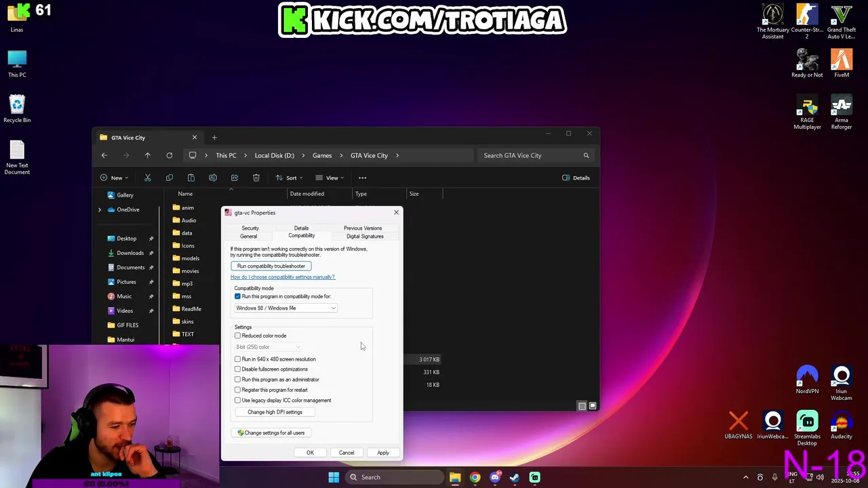Image resolution: width=868 pixels, height=488 pixels.
Task: Click Paste icon in Explorer toolbar
Action: 191,178
